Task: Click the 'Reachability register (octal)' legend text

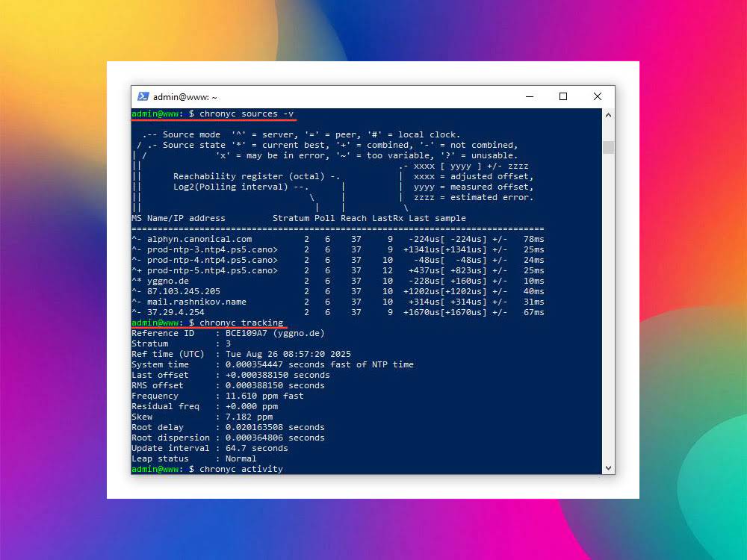Action: pos(249,176)
